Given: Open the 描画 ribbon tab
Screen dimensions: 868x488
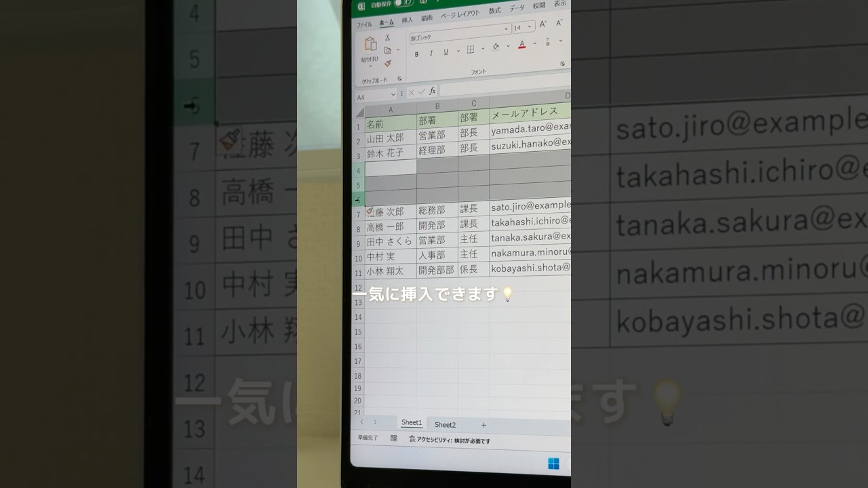Looking at the screenshot, I should tap(427, 18).
